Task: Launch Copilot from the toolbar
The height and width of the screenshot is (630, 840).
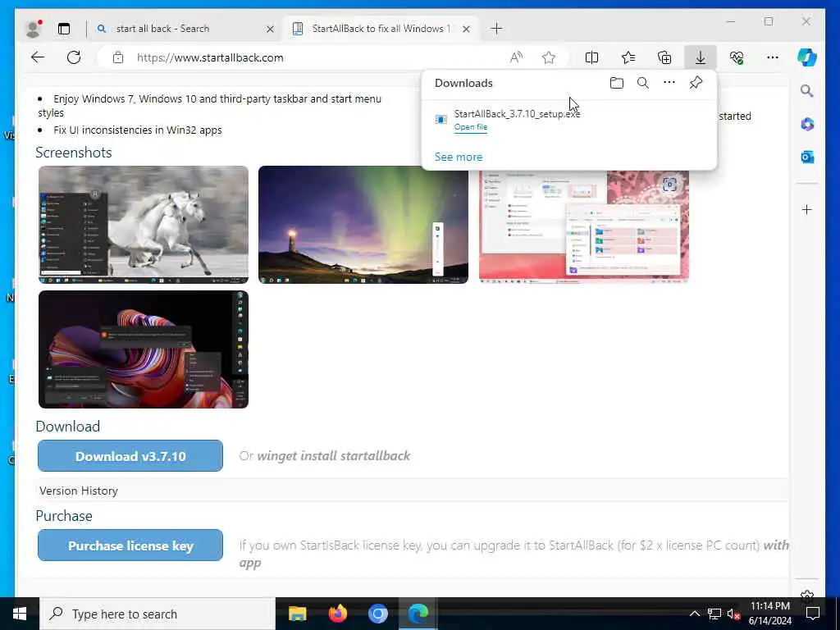Action: (x=807, y=57)
